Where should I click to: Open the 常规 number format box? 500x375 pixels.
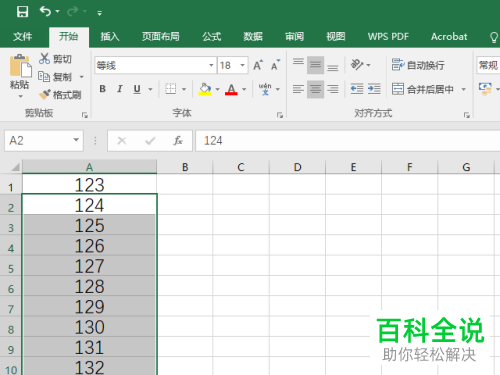tap(488, 65)
